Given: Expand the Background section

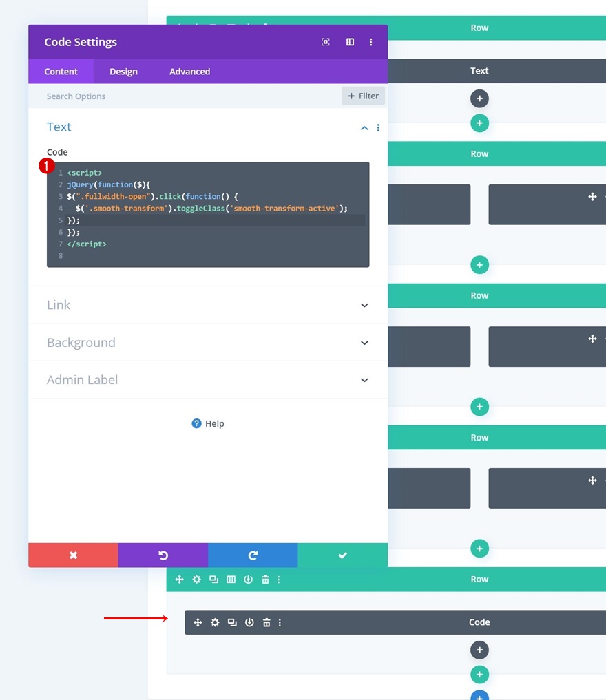Looking at the screenshot, I should coord(208,342).
